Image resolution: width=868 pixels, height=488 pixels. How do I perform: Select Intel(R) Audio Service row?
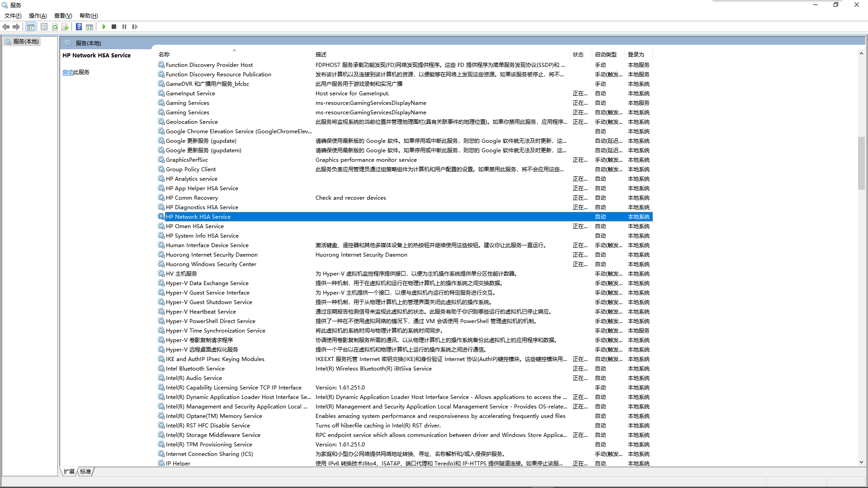405,378
